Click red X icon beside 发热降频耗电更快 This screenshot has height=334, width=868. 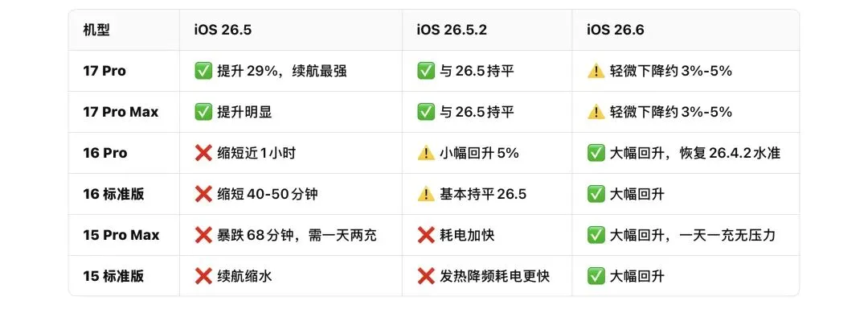point(426,276)
